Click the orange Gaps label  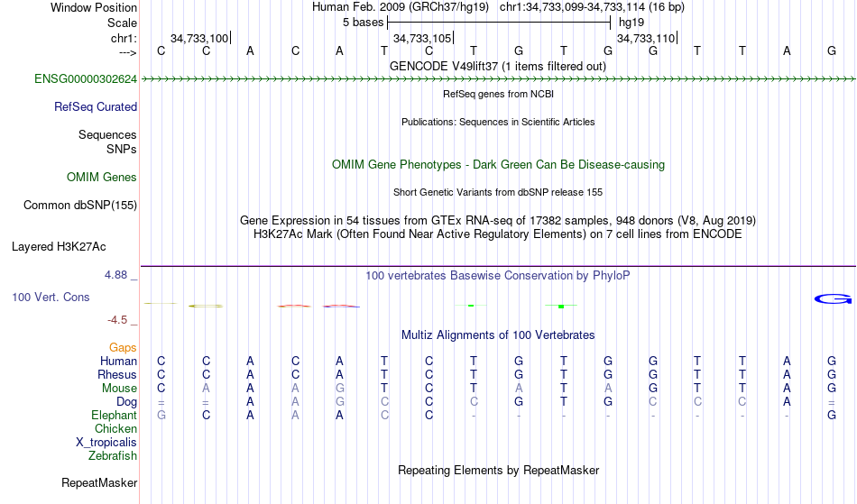pyautogui.click(x=123, y=348)
